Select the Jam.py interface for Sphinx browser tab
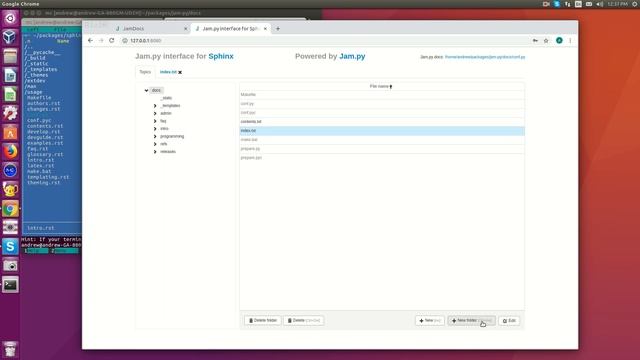 pyautogui.click(x=231, y=29)
